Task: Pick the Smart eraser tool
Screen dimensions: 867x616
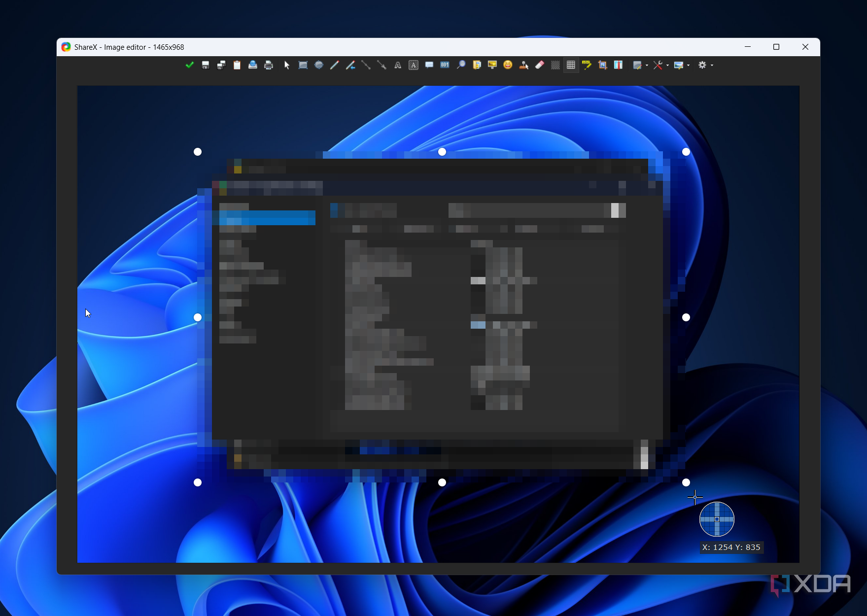Action: pos(540,65)
